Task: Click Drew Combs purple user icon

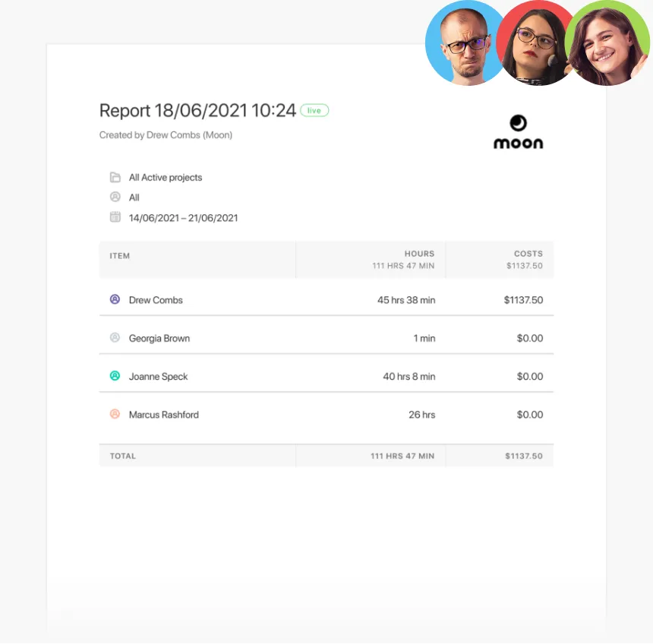Action: pyautogui.click(x=115, y=299)
